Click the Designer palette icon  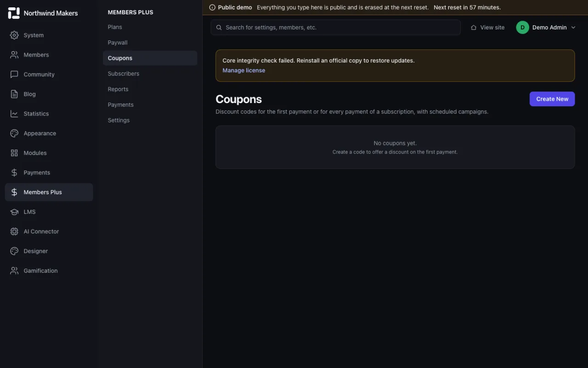(14, 251)
